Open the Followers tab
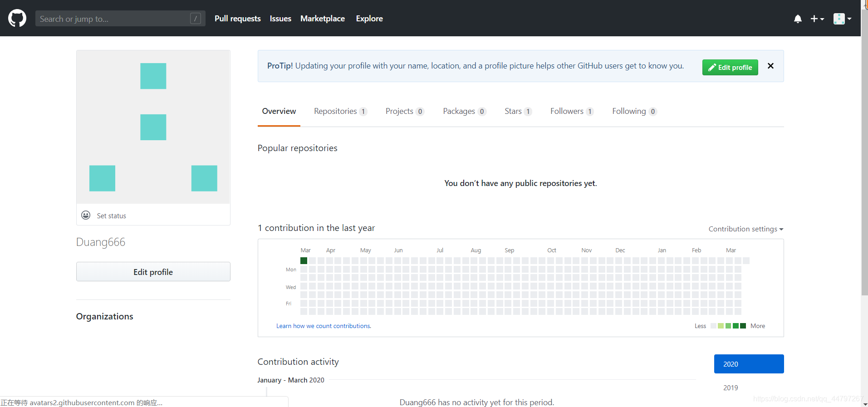The image size is (868, 407). point(572,111)
